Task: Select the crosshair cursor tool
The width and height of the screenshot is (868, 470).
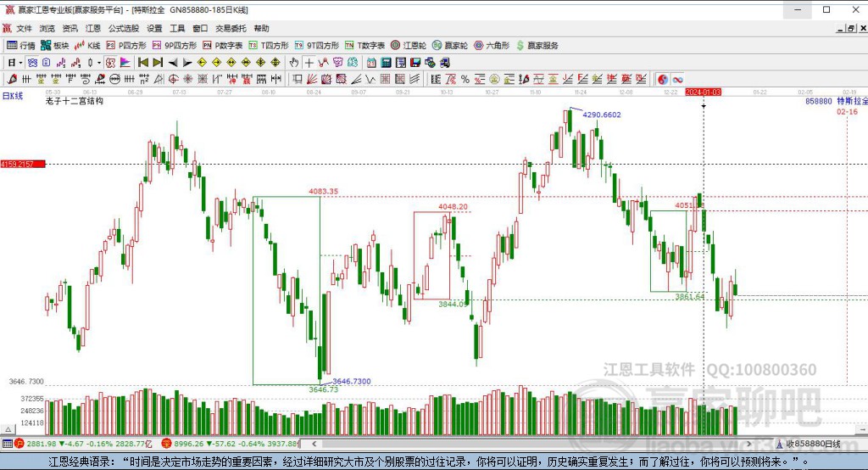Action: tap(309, 63)
